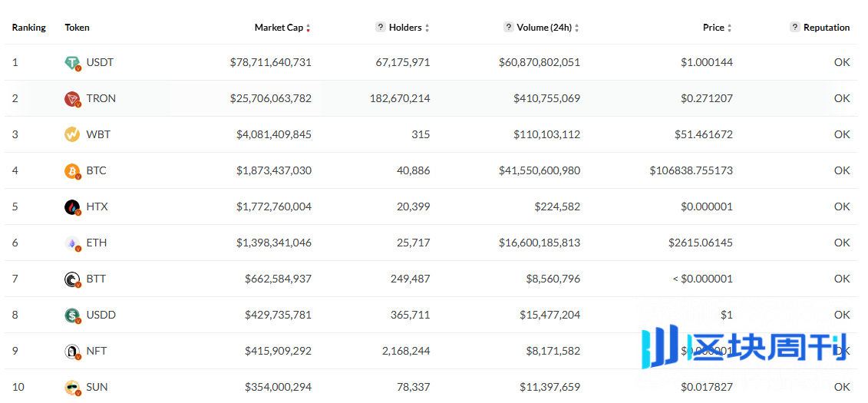Click the USDT Tether token icon
Image resolution: width=868 pixels, height=403 pixels.
(x=72, y=62)
